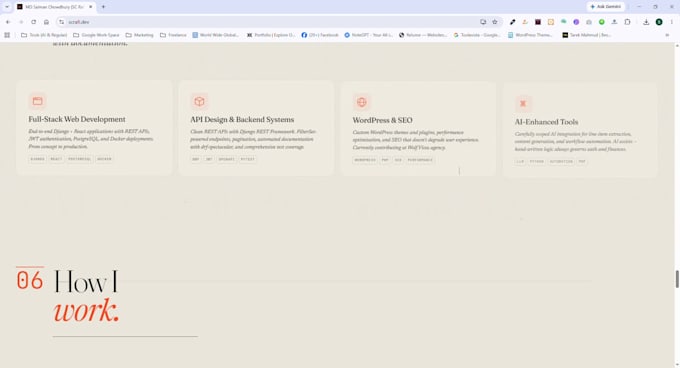Viewport: 680px width, 368px height.
Task: Reload the current page
Action: point(33,22)
